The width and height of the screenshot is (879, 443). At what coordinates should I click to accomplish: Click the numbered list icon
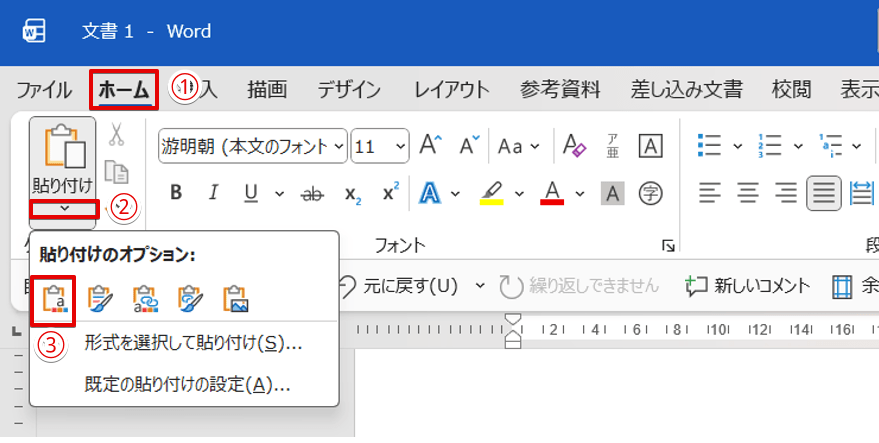pyautogui.click(x=770, y=145)
